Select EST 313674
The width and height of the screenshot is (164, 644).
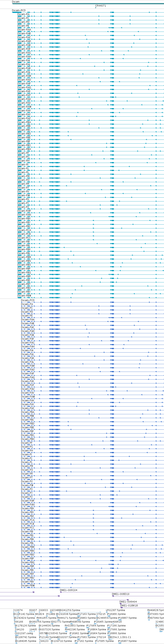click(18, 610)
